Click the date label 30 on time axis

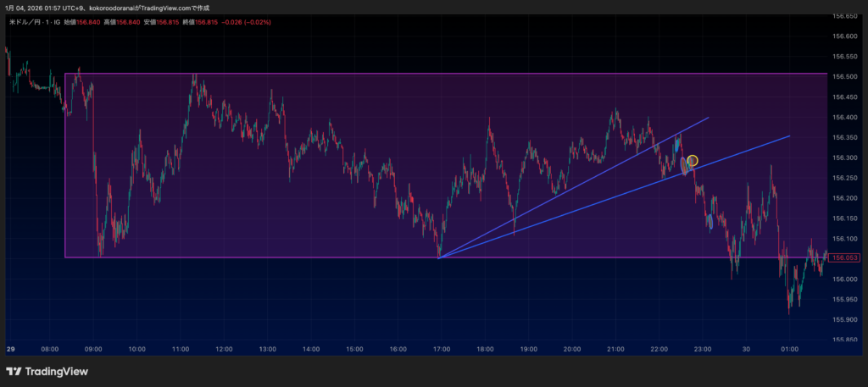pyautogui.click(x=746, y=349)
